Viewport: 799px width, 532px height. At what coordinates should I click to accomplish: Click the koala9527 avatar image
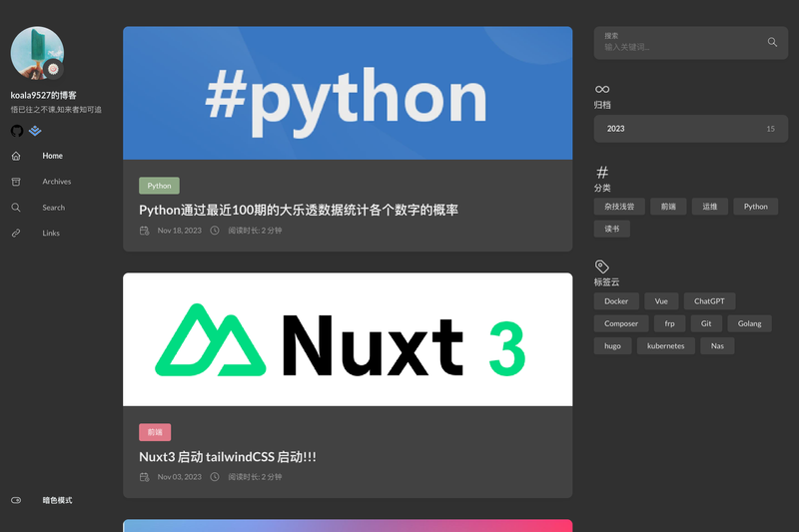[x=37, y=53]
